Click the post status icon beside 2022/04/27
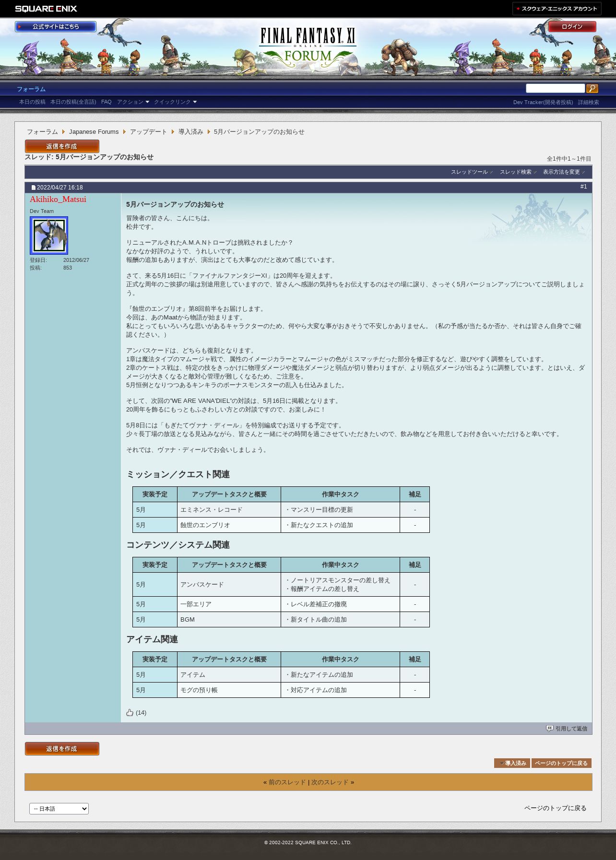616x860 pixels. 34,188
